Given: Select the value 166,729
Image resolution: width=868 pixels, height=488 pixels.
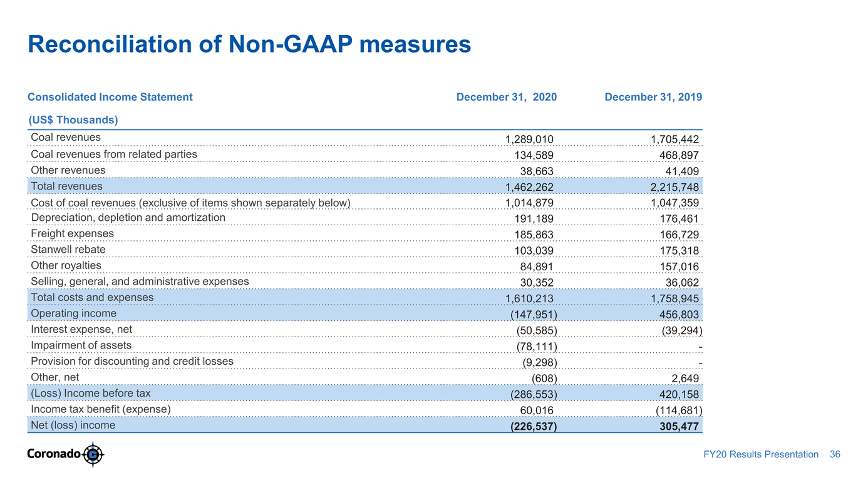Looking at the screenshot, I should (679, 235).
